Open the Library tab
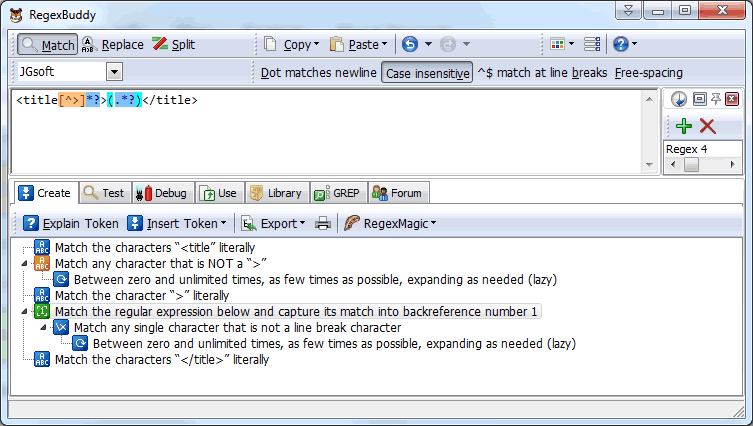 (277, 193)
